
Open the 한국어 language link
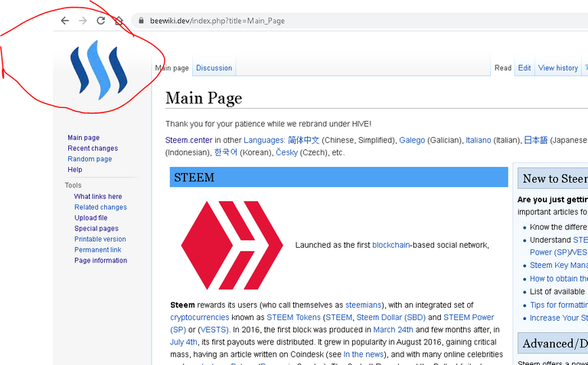(226, 152)
